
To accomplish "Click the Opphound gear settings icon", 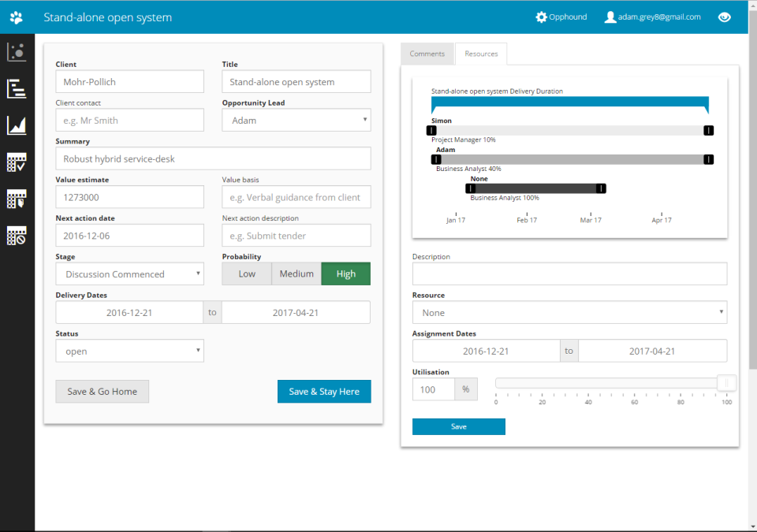I will (x=541, y=17).
